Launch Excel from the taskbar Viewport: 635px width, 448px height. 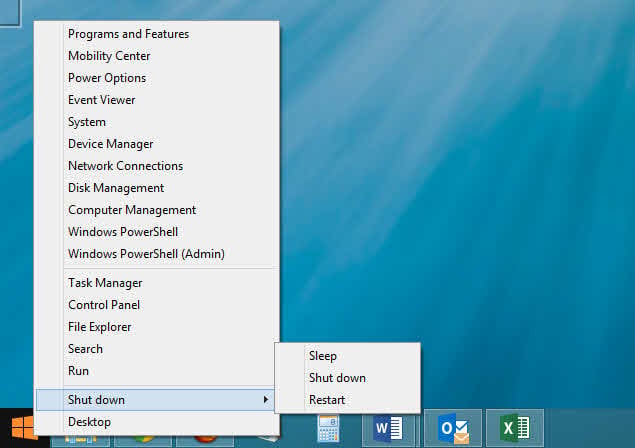click(515, 428)
